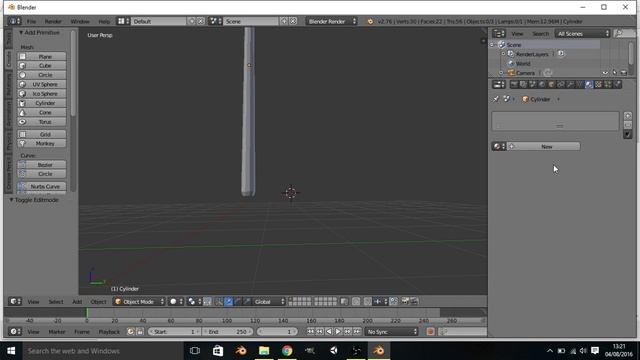Toggle Camera visibility eye in outliner

coord(605,73)
